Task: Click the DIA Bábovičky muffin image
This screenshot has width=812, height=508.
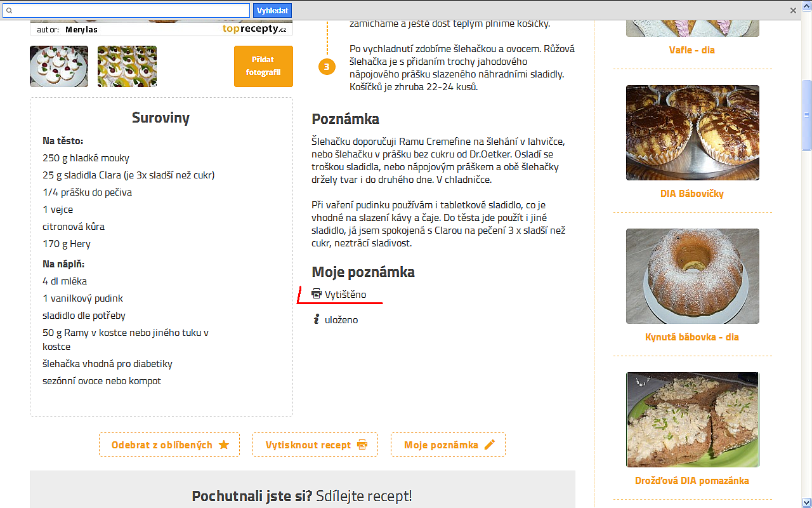Action: tap(692, 133)
